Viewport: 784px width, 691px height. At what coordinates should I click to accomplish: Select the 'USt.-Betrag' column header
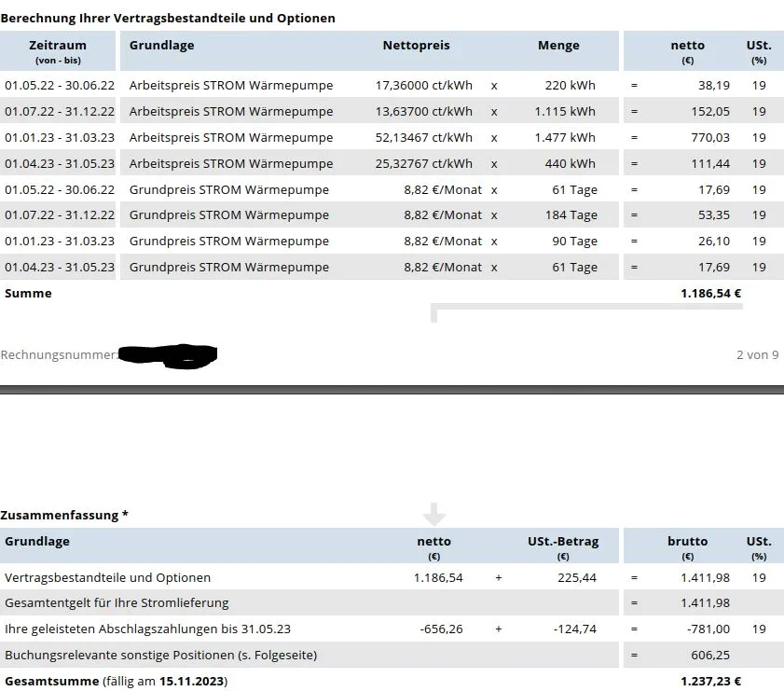pos(563,541)
